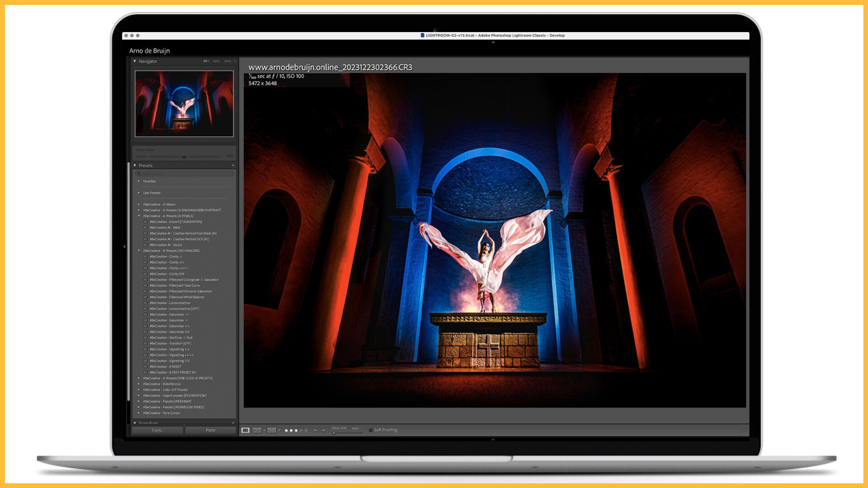868x488 pixels.
Task: Switch Navigator zoom to 400%
Action: click(x=227, y=60)
